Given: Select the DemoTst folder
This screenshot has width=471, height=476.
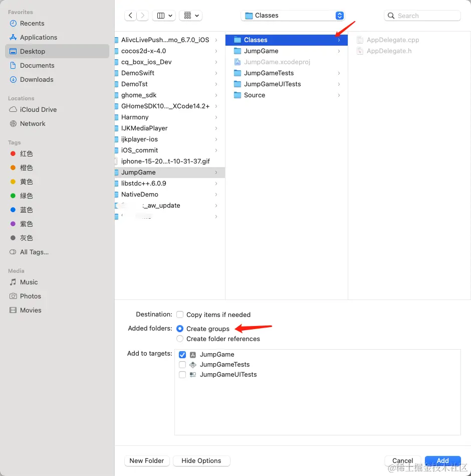Looking at the screenshot, I should (x=170, y=84).
